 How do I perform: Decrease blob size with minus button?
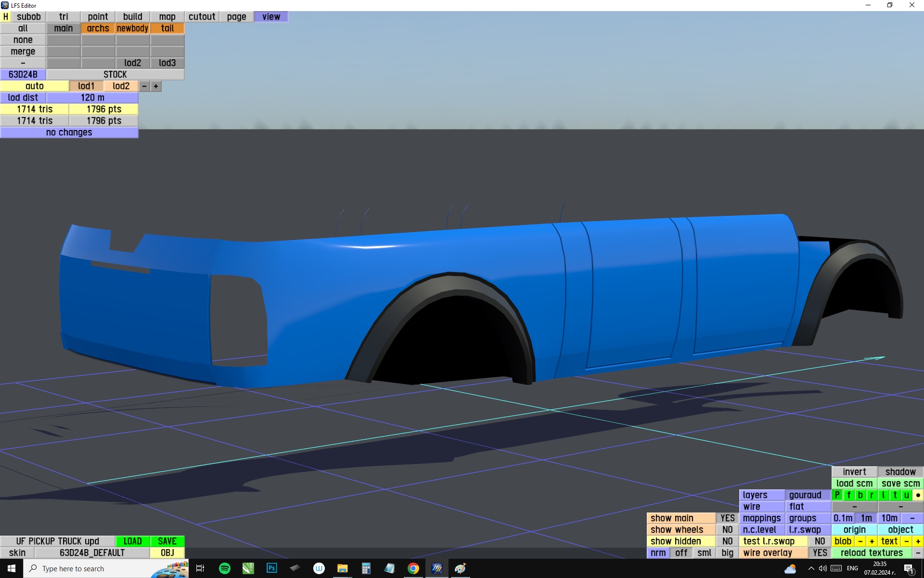click(860, 541)
